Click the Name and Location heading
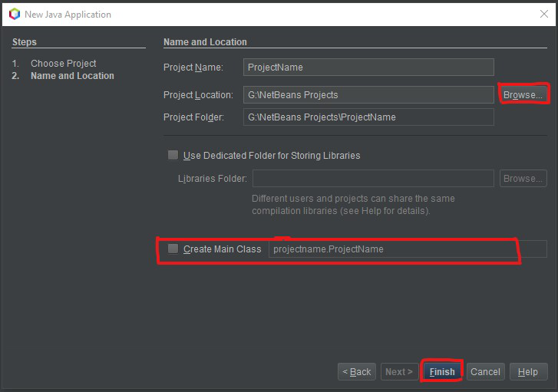558x392 pixels. [205, 42]
